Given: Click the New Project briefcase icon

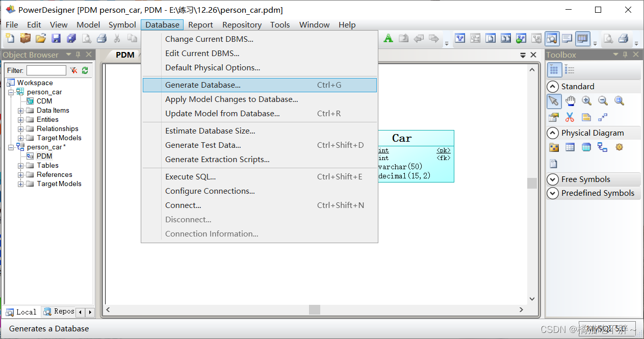Looking at the screenshot, I should point(25,38).
